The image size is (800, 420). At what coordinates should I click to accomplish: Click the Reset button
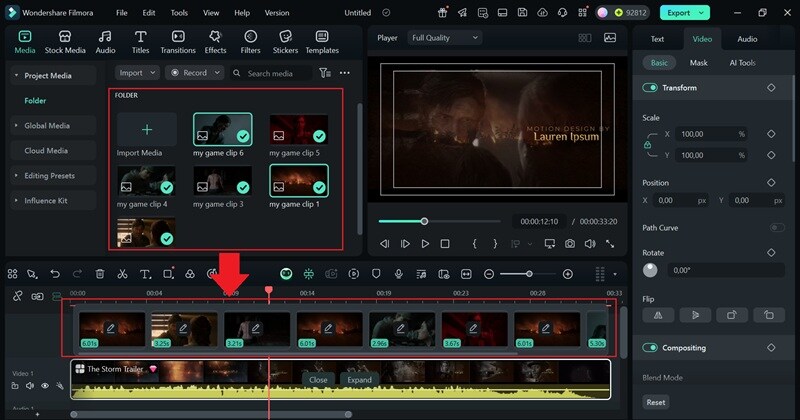656,402
